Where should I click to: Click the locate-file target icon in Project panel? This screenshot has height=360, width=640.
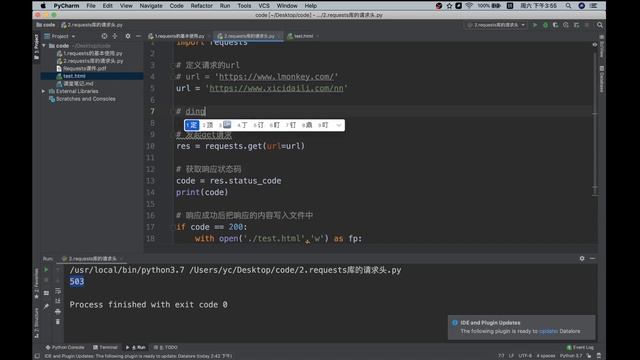(104, 36)
